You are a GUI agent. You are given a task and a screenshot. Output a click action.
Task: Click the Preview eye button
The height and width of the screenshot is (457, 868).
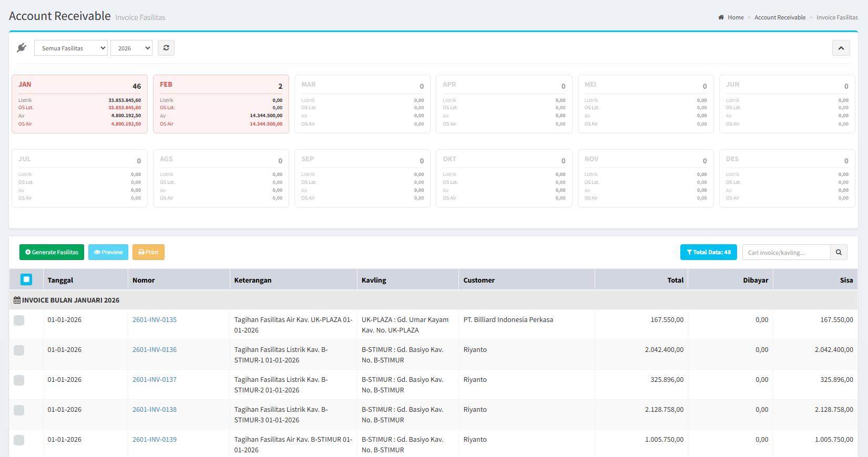point(108,252)
